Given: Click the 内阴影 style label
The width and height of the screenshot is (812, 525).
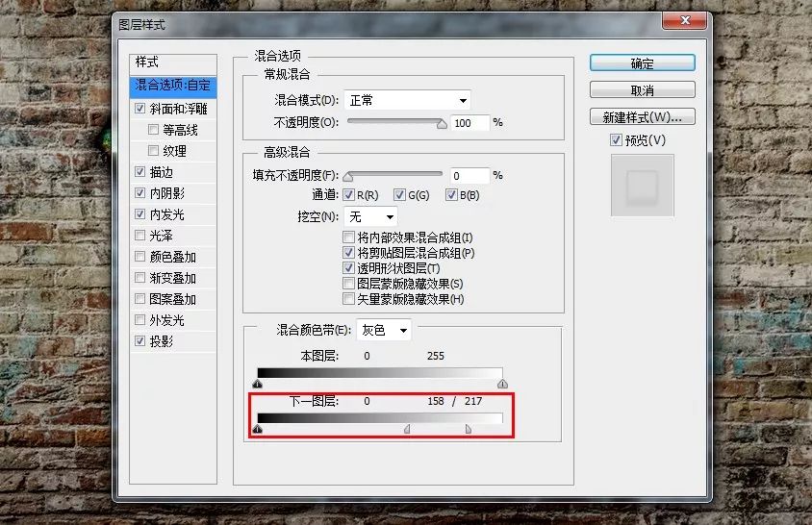Looking at the screenshot, I should (x=166, y=193).
